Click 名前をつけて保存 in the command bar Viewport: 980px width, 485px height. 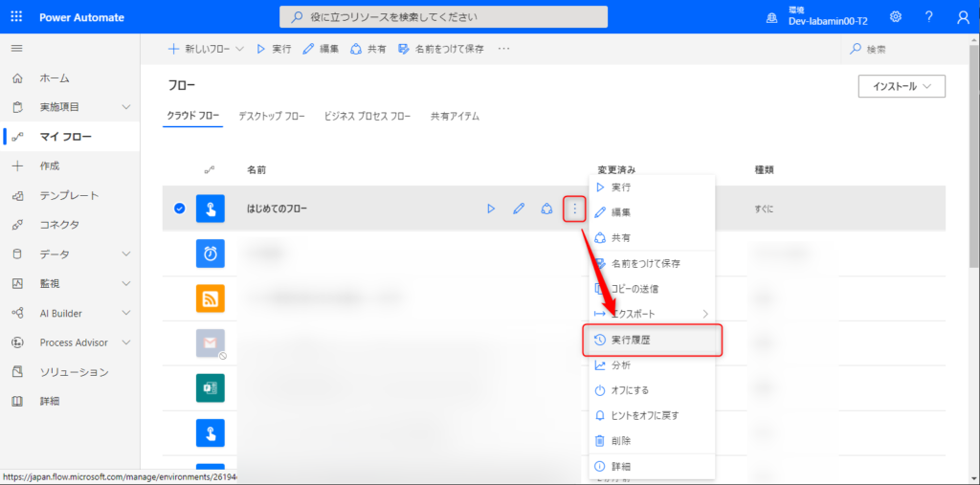pos(441,50)
